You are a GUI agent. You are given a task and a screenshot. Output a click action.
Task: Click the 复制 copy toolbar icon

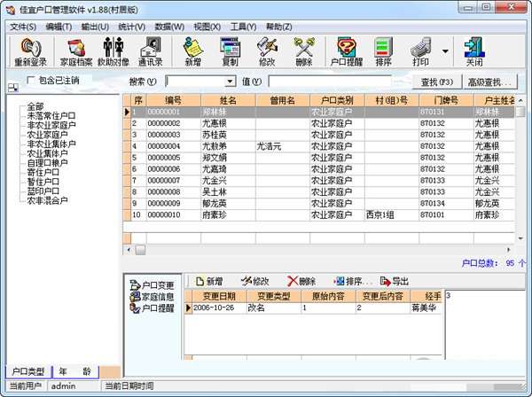tap(230, 51)
